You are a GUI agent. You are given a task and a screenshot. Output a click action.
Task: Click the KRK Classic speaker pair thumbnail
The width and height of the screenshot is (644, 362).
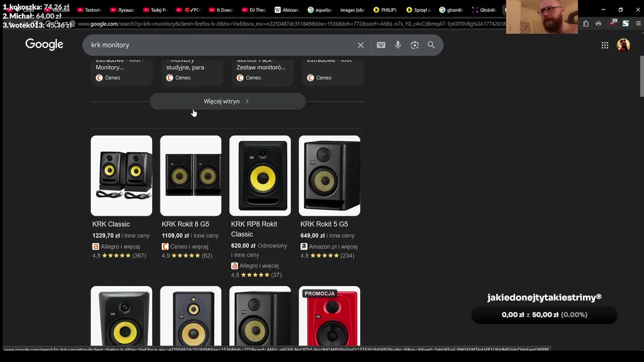(x=121, y=175)
